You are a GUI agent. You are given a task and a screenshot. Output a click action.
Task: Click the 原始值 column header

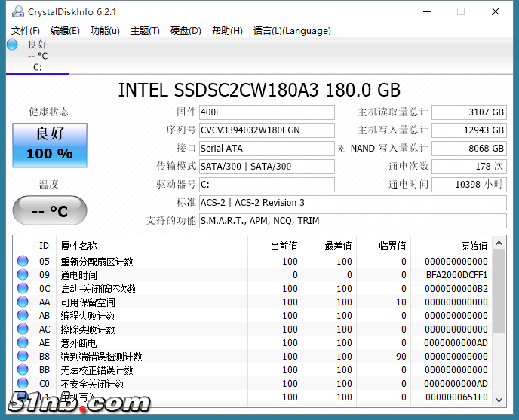pos(451,246)
